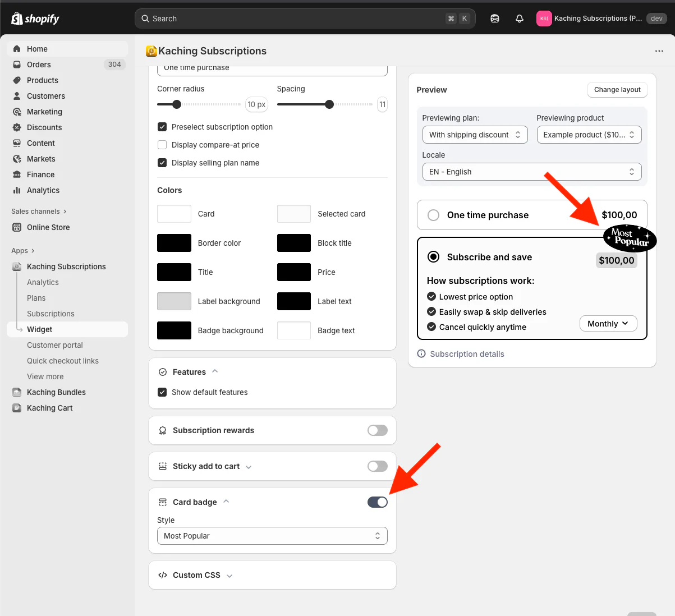Enable the Subscription rewards toggle
This screenshot has height=616, width=675.
[378, 430]
